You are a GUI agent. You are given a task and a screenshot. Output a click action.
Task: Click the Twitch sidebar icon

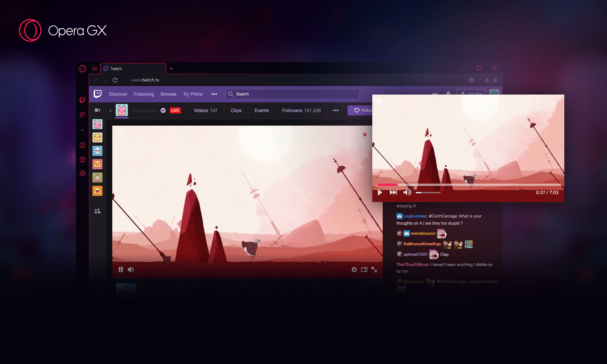[83, 100]
